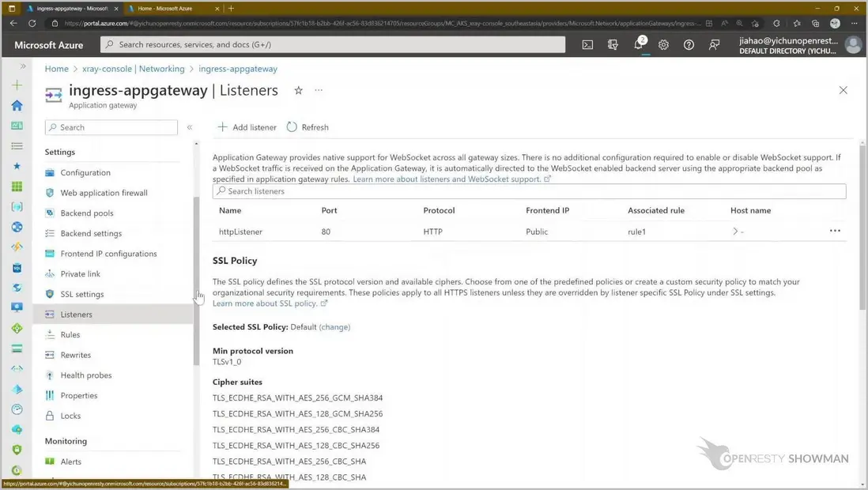This screenshot has width=868, height=490.
Task: Collapse the resource menu with double chevron
Action: [190, 127]
